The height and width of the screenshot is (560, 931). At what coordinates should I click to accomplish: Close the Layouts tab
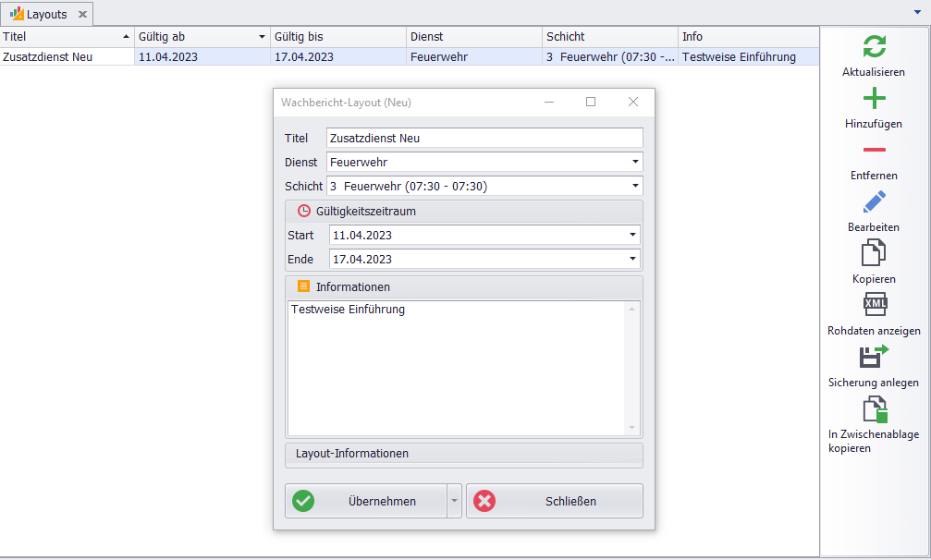coord(82,15)
